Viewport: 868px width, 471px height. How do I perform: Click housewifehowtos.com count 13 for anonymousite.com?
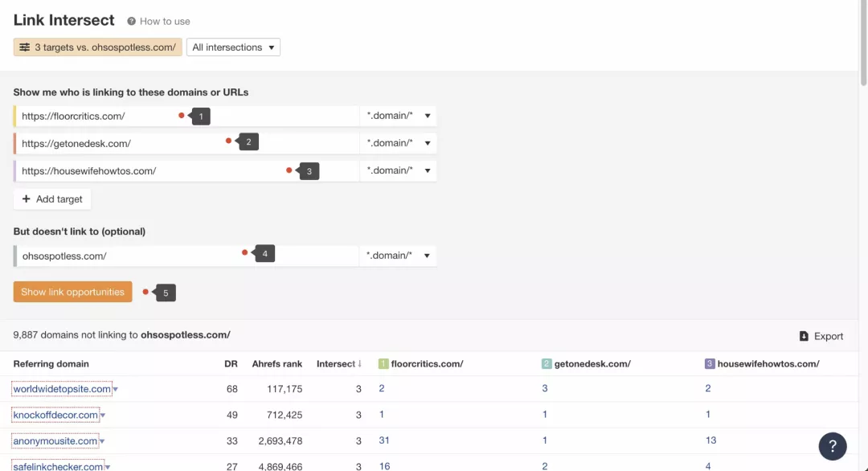(x=710, y=440)
